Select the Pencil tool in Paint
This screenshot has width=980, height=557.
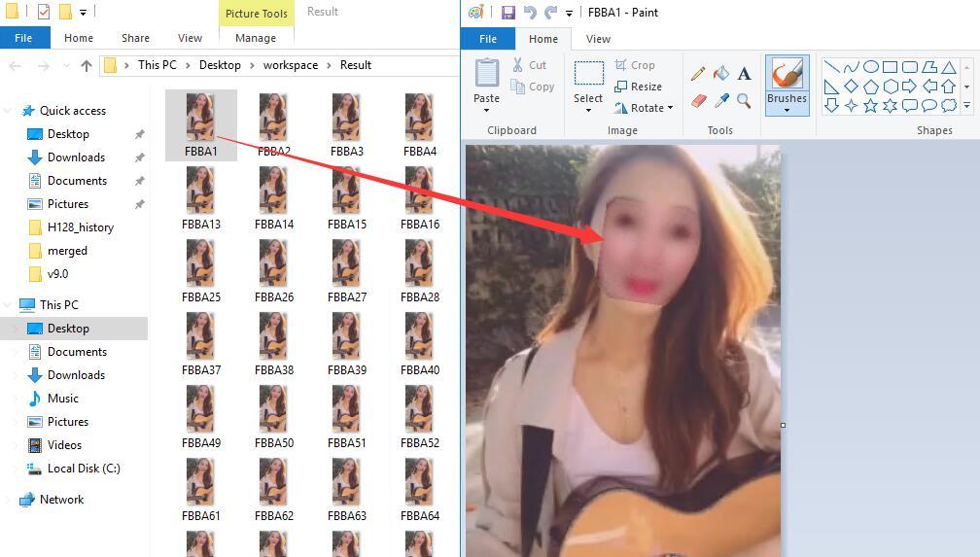point(698,74)
